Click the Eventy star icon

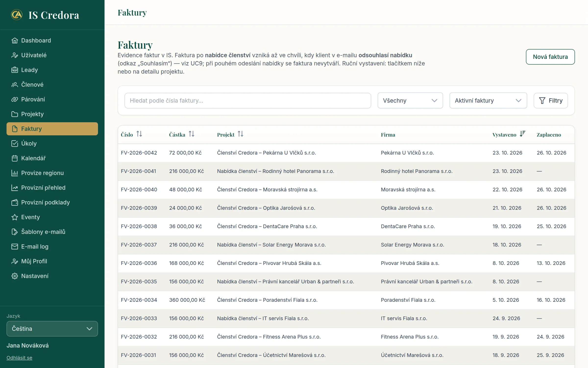coord(15,217)
